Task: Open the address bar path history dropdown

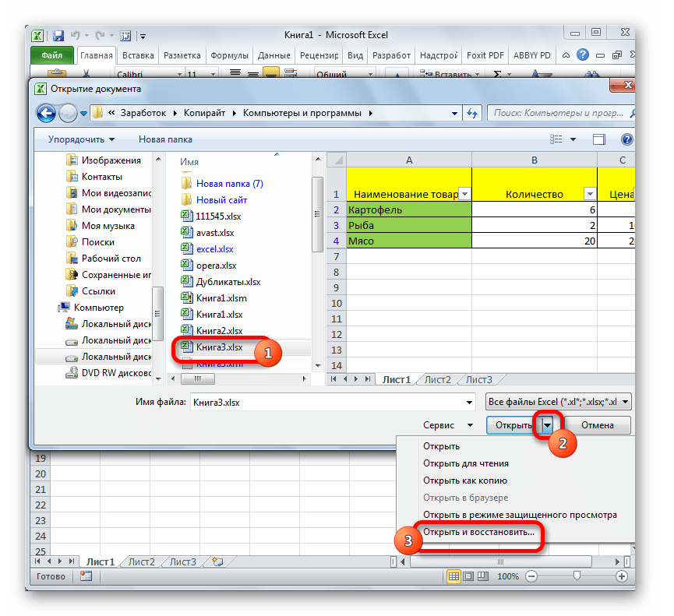Action: click(x=454, y=114)
